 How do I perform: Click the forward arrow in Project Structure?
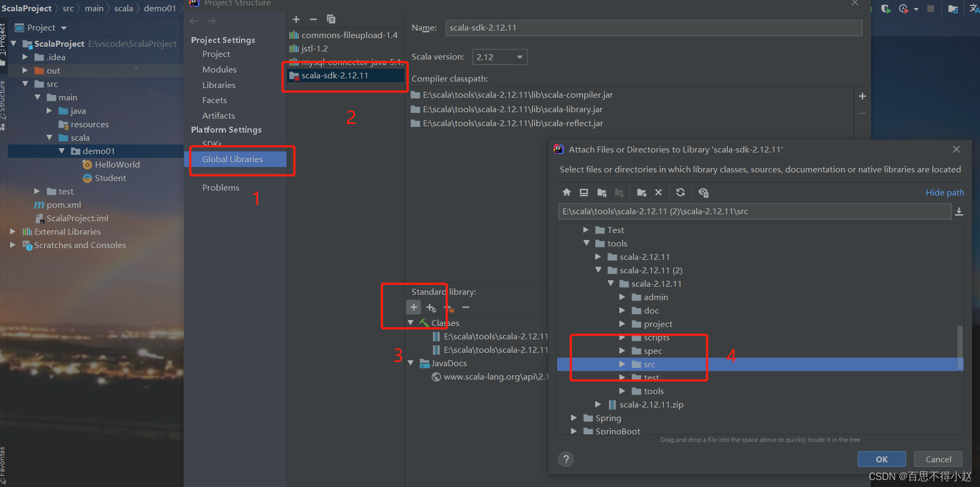(212, 21)
